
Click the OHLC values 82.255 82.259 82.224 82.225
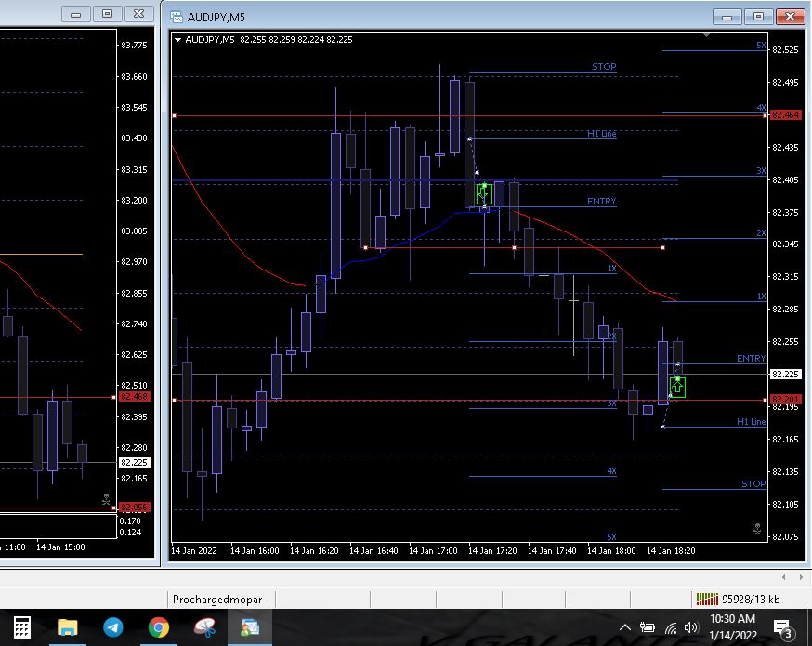(x=296, y=39)
